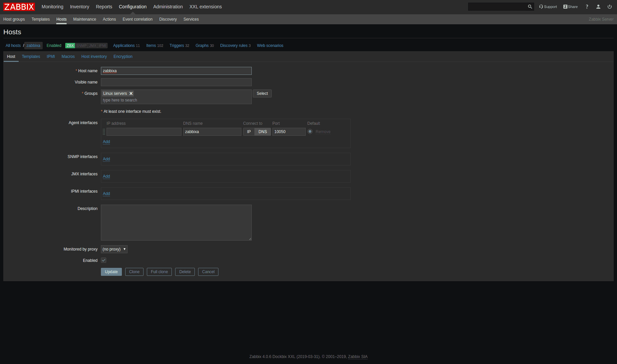Open the search icon in the header
This screenshot has height=364, width=617.
pos(530,7)
